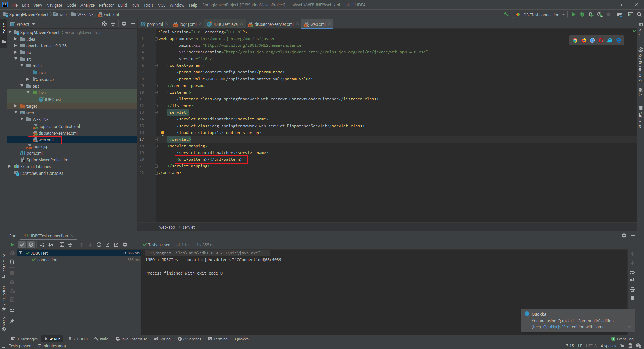Hide the Project tool window with minus icon
This screenshot has width=644, height=349.
[x=133, y=24]
